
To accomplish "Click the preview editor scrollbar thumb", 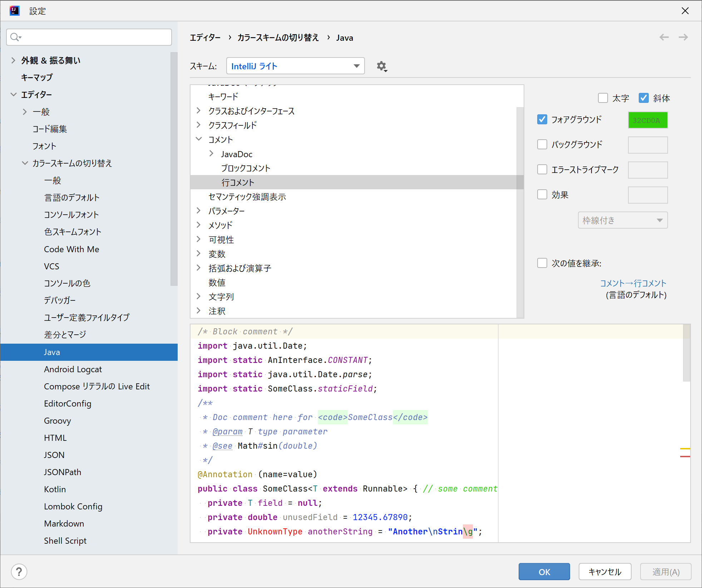I will (686, 352).
